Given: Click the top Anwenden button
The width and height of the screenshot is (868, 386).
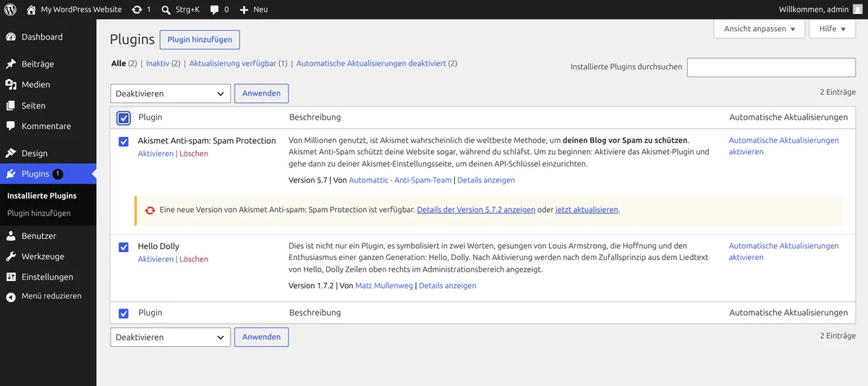Looking at the screenshot, I should (261, 93).
